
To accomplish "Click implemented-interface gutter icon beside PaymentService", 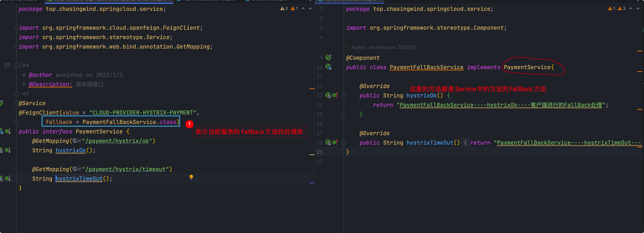I will pos(8,131).
